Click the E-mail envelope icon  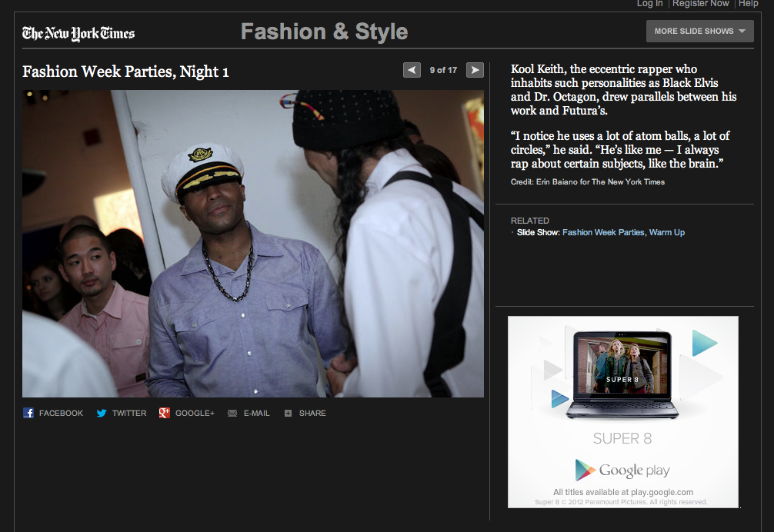[232, 413]
